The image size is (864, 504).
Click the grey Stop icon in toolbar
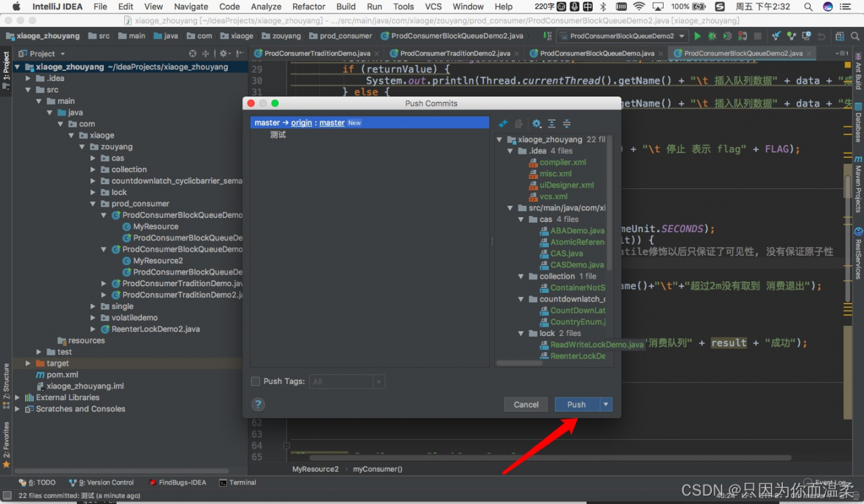(x=758, y=36)
